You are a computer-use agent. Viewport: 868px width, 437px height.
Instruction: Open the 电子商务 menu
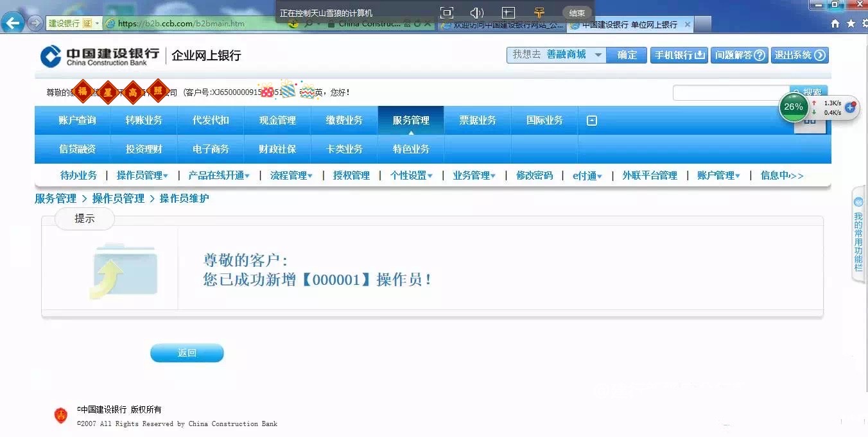(211, 149)
